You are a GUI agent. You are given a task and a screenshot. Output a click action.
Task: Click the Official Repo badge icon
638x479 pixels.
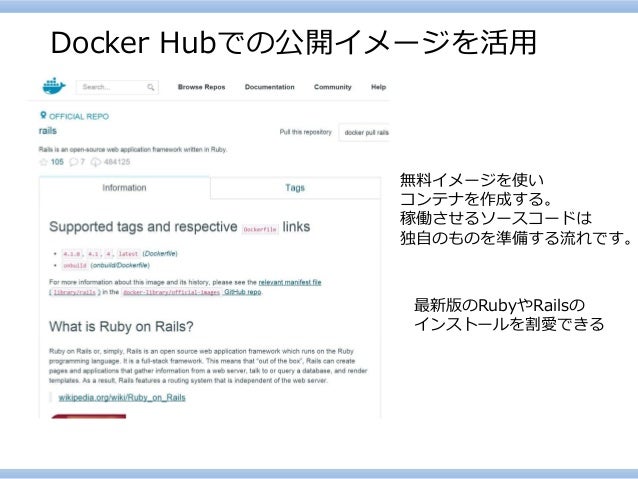[x=43, y=116]
